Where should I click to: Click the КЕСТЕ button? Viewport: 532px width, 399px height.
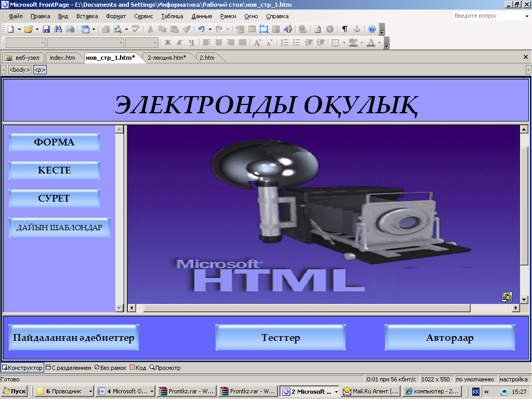tap(54, 170)
